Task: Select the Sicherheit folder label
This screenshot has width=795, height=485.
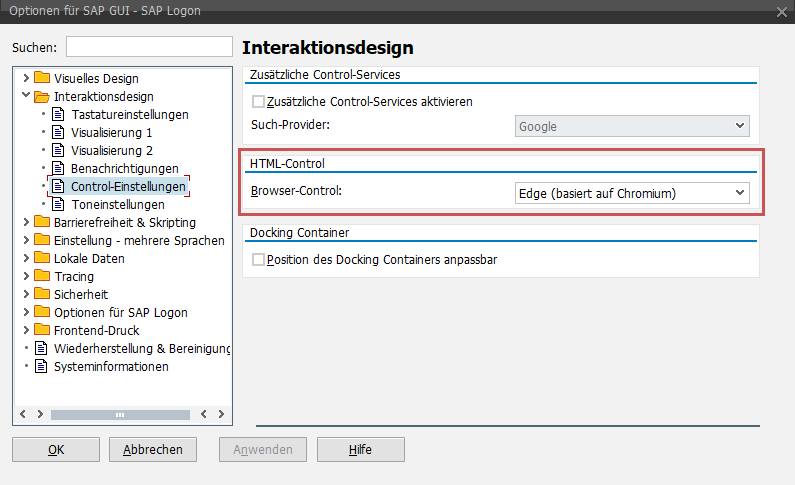Action: tap(81, 294)
